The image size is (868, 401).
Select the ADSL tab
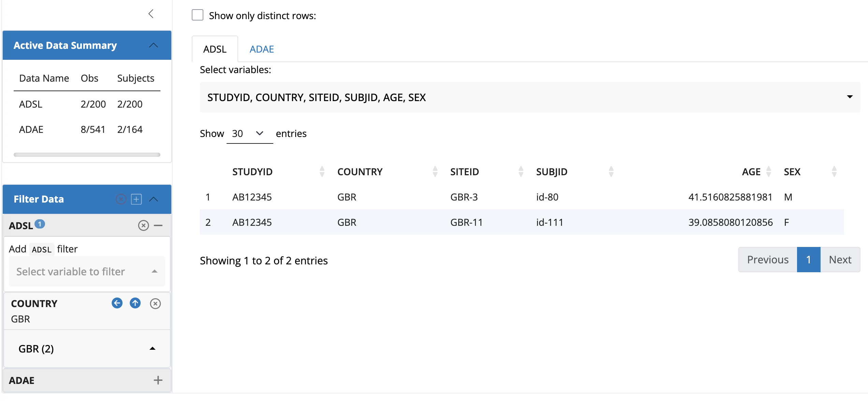pyautogui.click(x=215, y=49)
